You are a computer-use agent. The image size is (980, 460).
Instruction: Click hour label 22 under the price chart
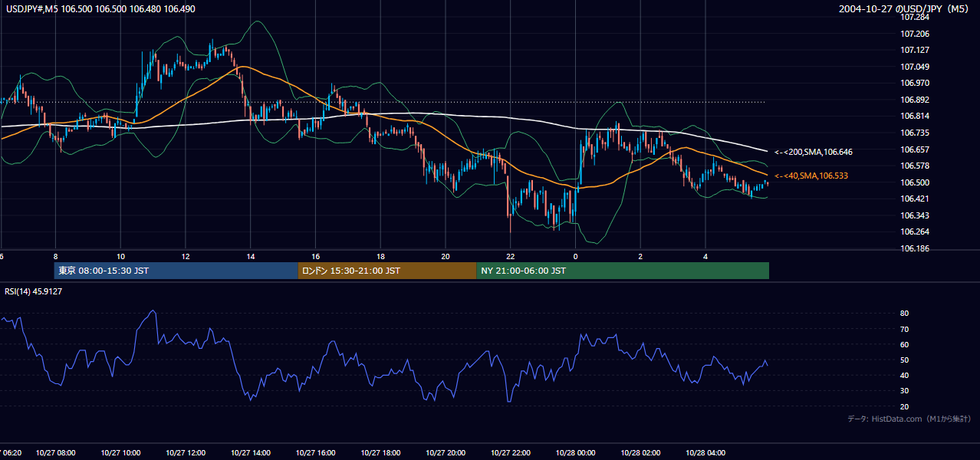[510, 256]
